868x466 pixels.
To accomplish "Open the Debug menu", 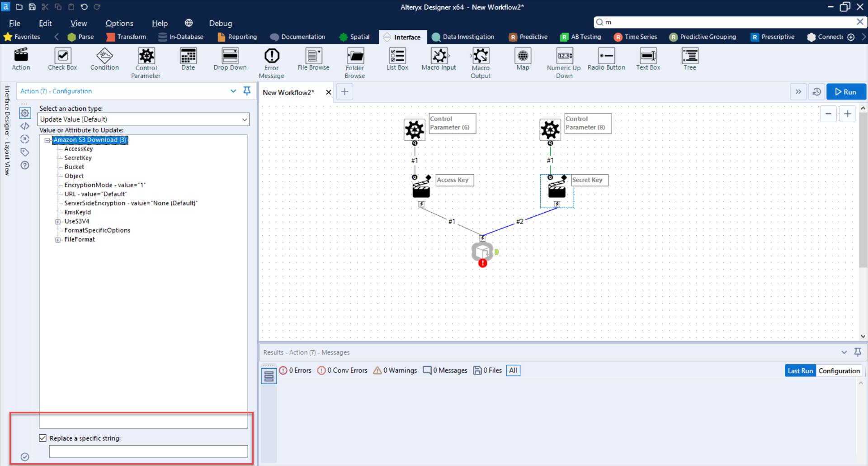I will tap(220, 23).
